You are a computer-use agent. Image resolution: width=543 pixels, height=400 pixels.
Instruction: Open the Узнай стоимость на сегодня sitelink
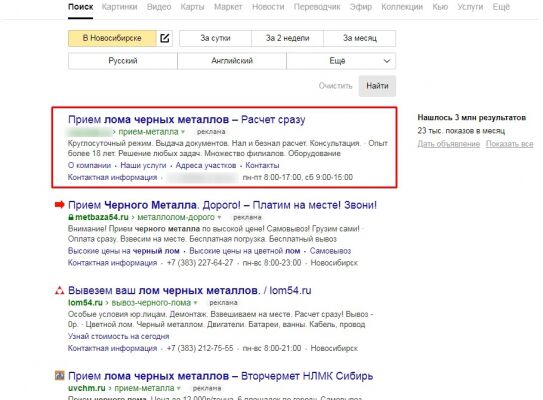click(118, 336)
